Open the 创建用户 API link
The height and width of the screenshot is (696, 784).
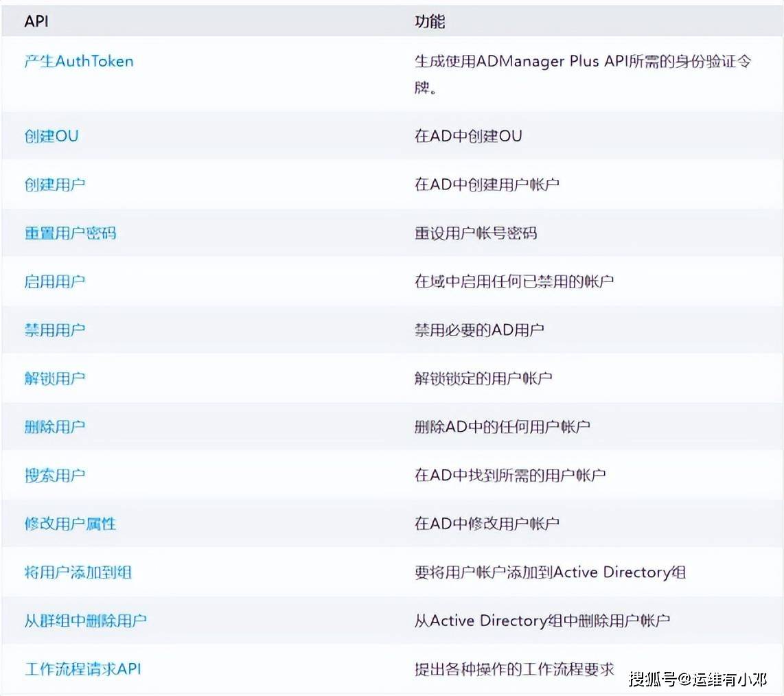coord(55,185)
